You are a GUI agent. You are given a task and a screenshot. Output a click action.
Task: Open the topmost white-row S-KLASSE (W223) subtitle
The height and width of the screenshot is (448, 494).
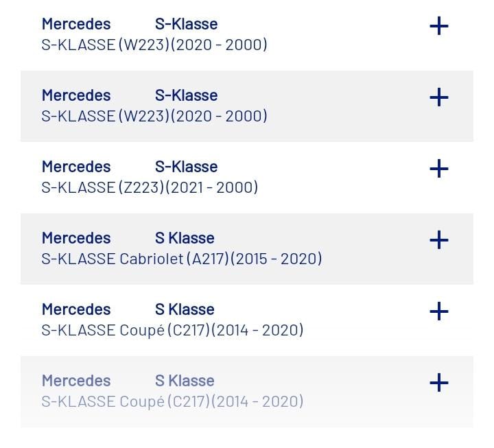pos(154,45)
